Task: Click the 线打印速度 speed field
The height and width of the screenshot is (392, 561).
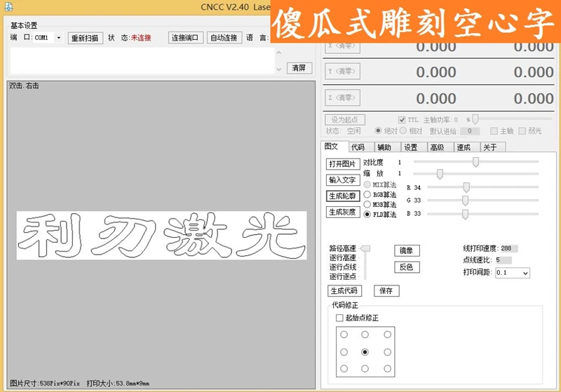Action: [509, 248]
